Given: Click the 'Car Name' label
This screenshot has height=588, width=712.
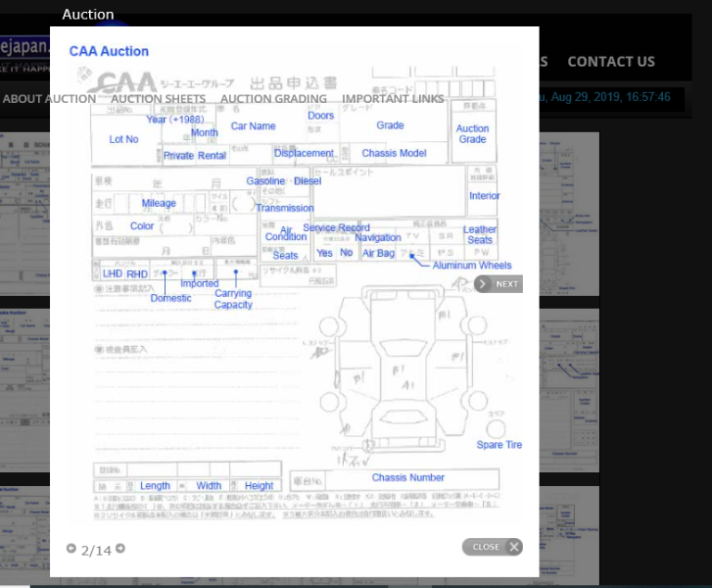Looking at the screenshot, I should [x=253, y=126].
